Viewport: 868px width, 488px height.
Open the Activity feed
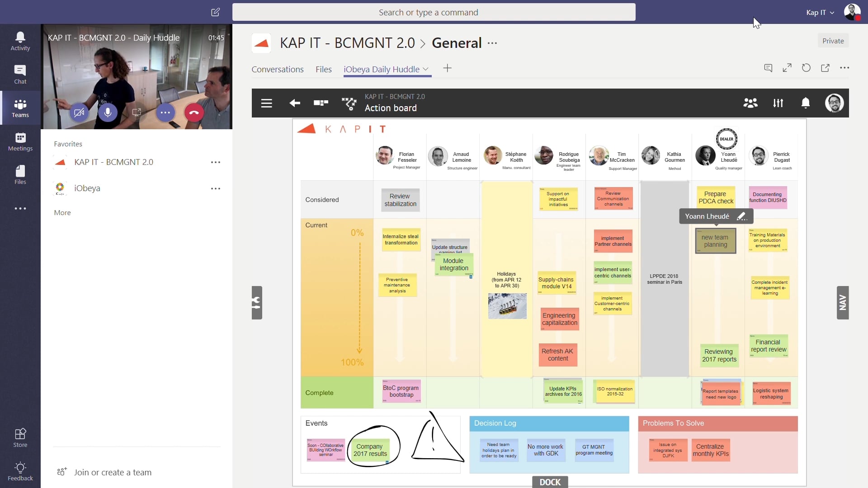pyautogui.click(x=20, y=41)
